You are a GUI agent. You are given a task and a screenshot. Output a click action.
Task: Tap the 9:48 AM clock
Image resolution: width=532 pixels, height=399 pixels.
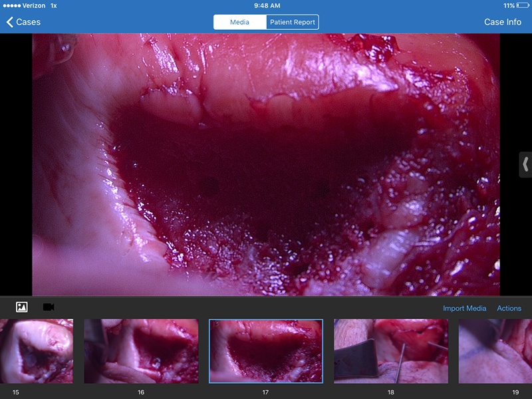[267, 5]
